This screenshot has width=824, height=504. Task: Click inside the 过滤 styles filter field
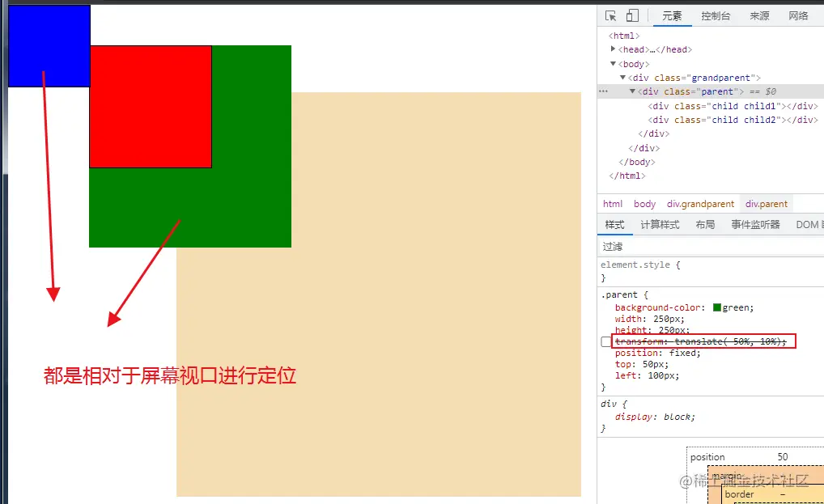click(x=648, y=245)
